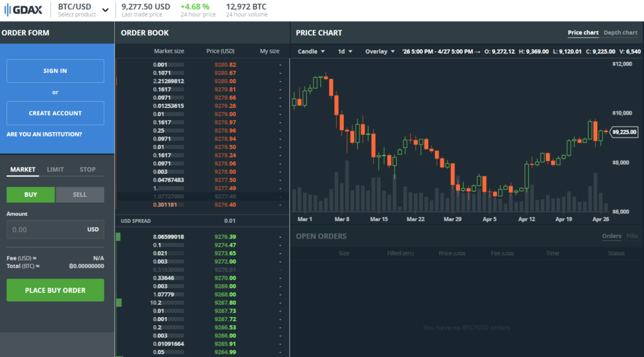The height and width of the screenshot is (357, 644).
Task: Click ask price 9278.24 in order book
Action: [x=225, y=155]
